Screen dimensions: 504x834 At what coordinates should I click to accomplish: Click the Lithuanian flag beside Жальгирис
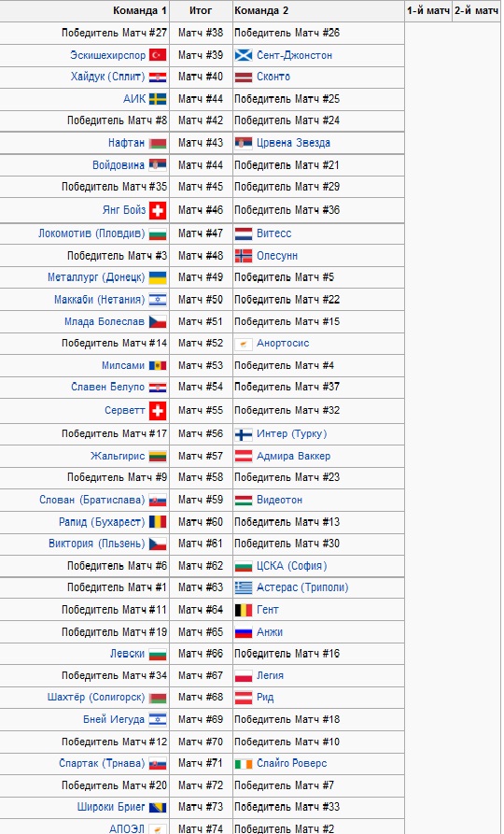[x=158, y=457]
